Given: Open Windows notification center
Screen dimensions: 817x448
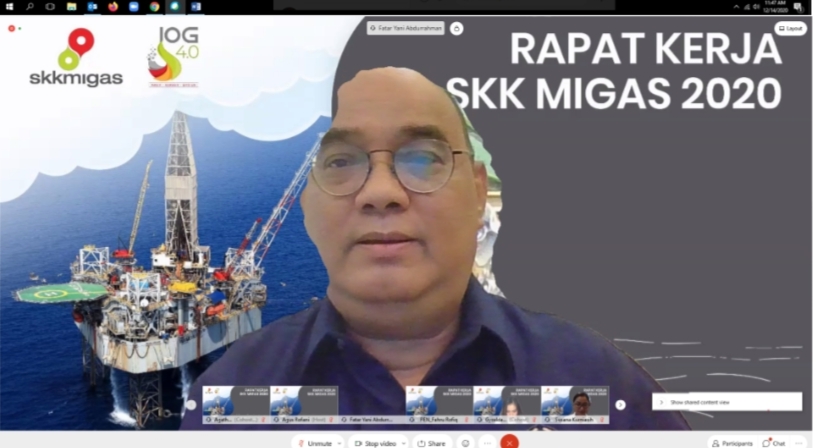Looking at the screenshot, I should (x=798, y=7).
